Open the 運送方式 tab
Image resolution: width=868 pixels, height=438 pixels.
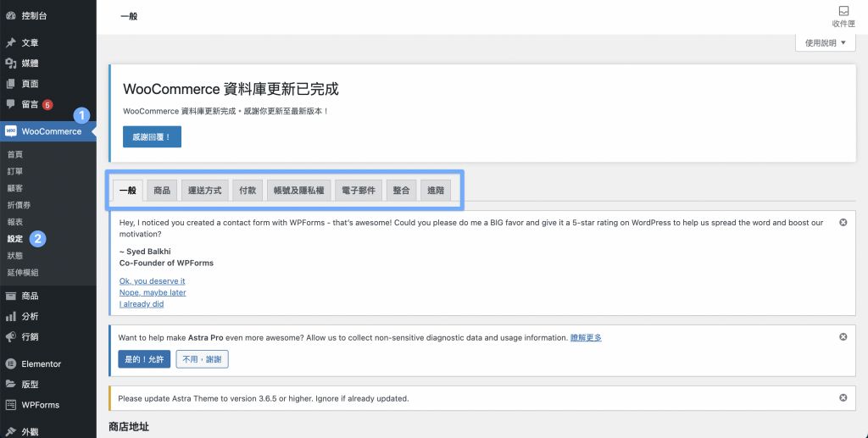205,191
